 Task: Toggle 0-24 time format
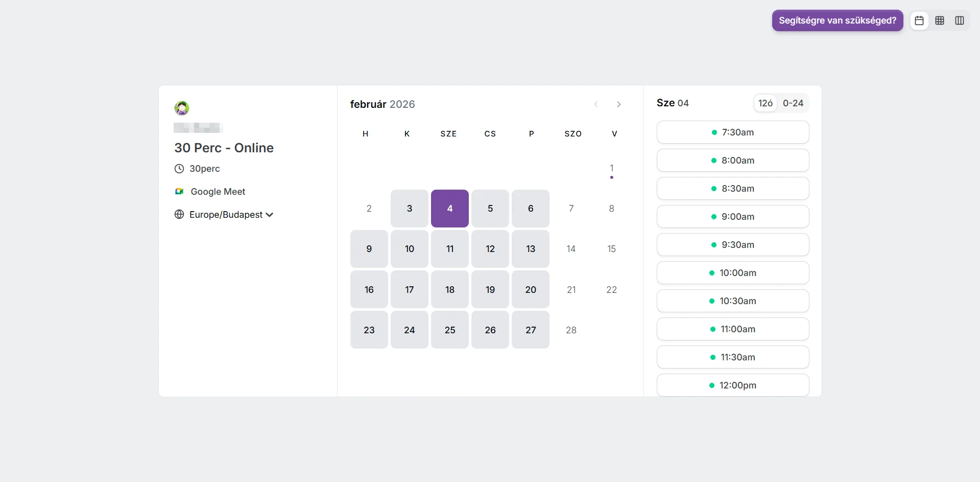coord(793,103)
